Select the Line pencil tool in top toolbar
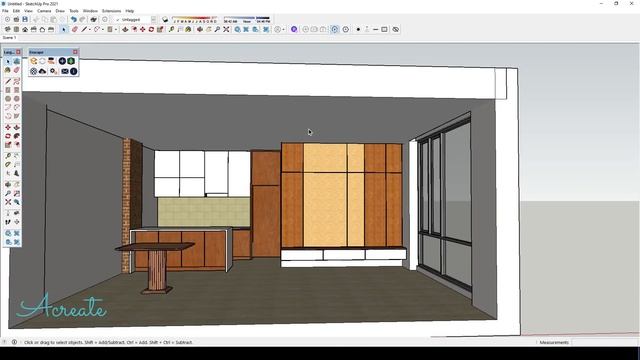This screenshot has width=640, height=360. pos(84,29)
